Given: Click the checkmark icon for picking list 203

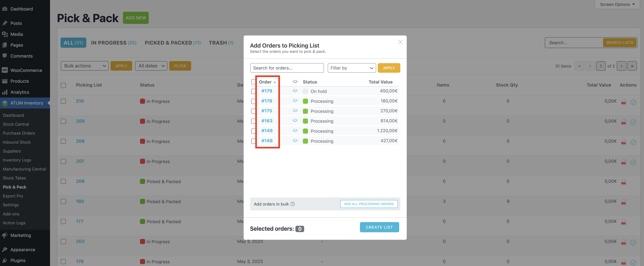Looking at the screenshot, I should (633, 242).
